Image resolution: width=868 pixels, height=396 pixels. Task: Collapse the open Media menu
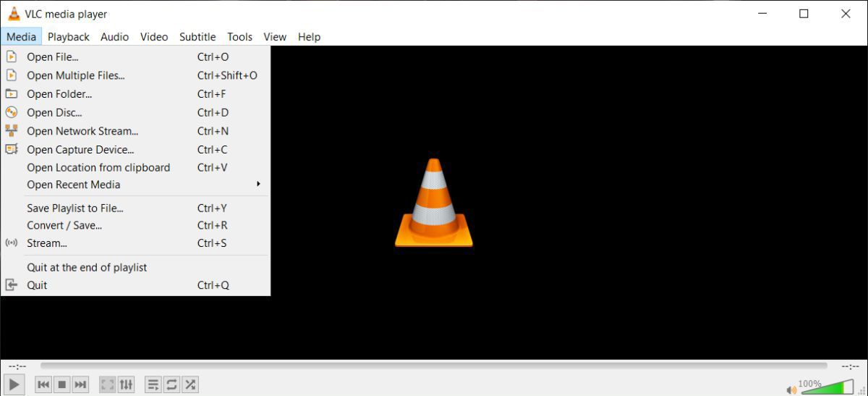click(x=21, y=37)
